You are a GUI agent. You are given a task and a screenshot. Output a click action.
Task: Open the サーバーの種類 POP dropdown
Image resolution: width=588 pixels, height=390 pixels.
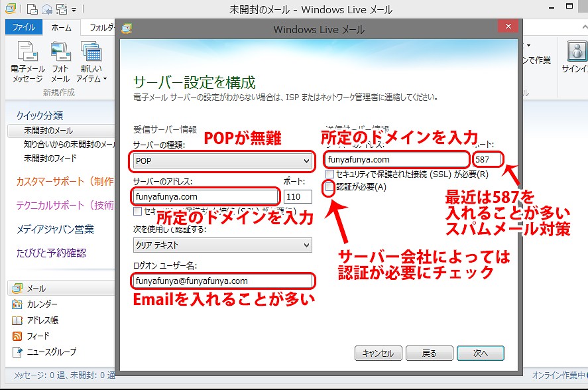(223, 161)
